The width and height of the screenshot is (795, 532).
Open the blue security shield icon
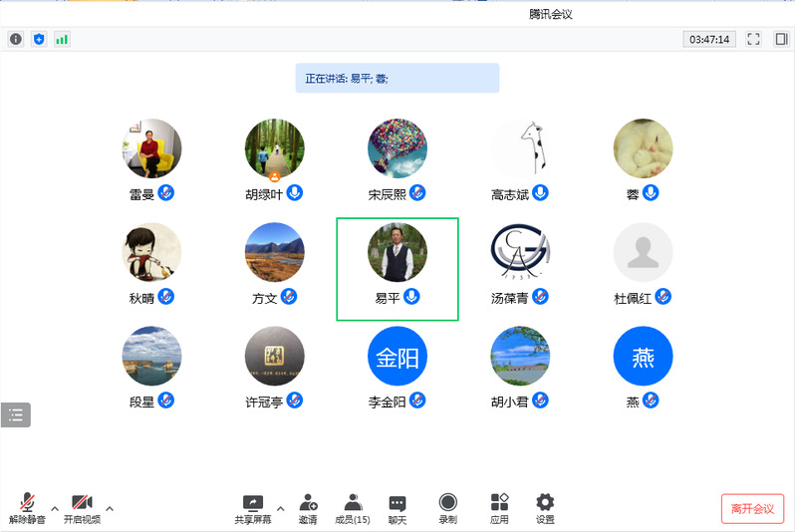(39, 39)
